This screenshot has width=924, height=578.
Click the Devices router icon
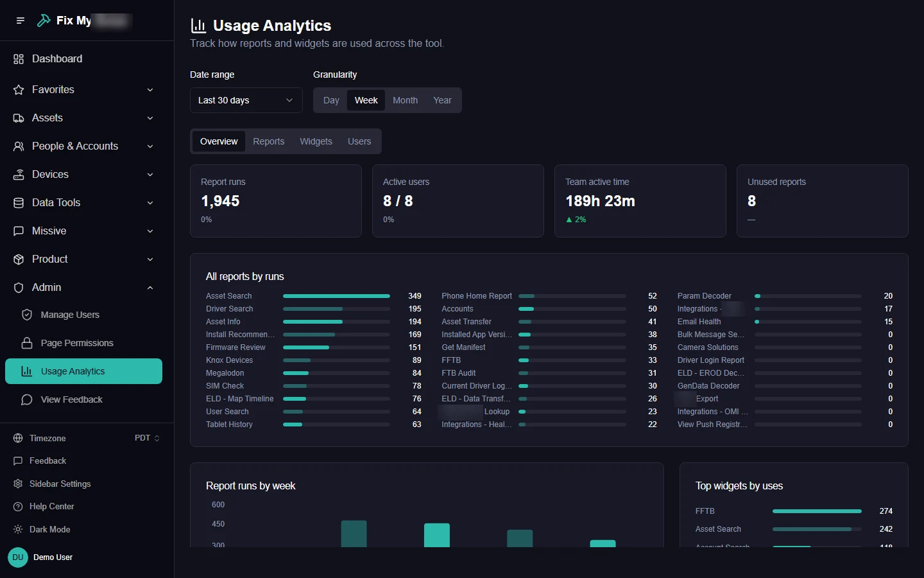pyautogui.click(x=19, y=175)
